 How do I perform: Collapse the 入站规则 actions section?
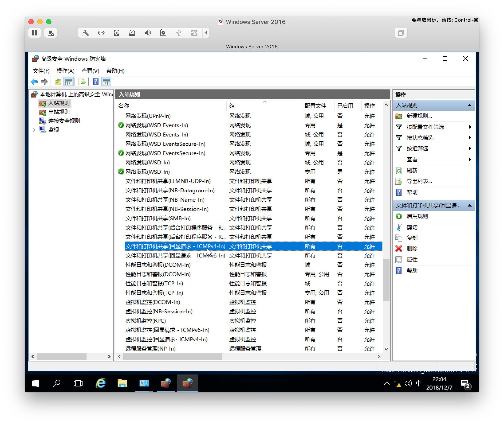(470, 105)
